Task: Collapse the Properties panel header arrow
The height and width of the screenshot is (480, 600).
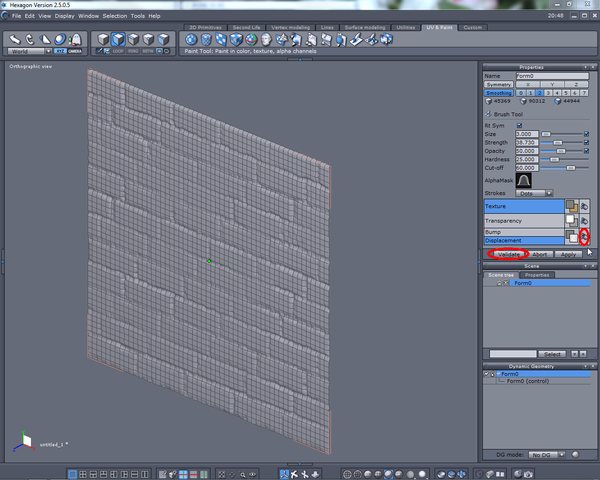Action: 585,67
